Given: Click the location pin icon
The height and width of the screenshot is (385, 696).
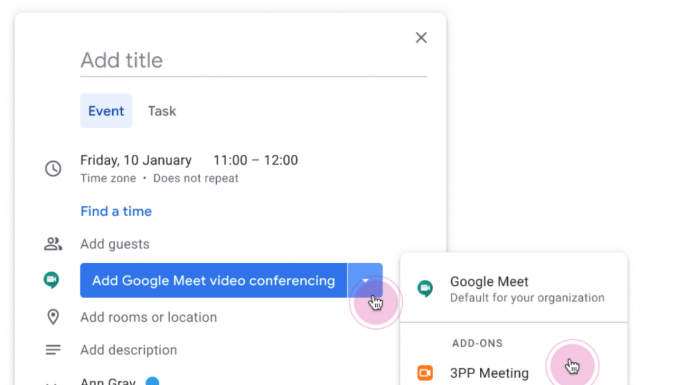Looking at the screenshot, I should tap(53, 317).
